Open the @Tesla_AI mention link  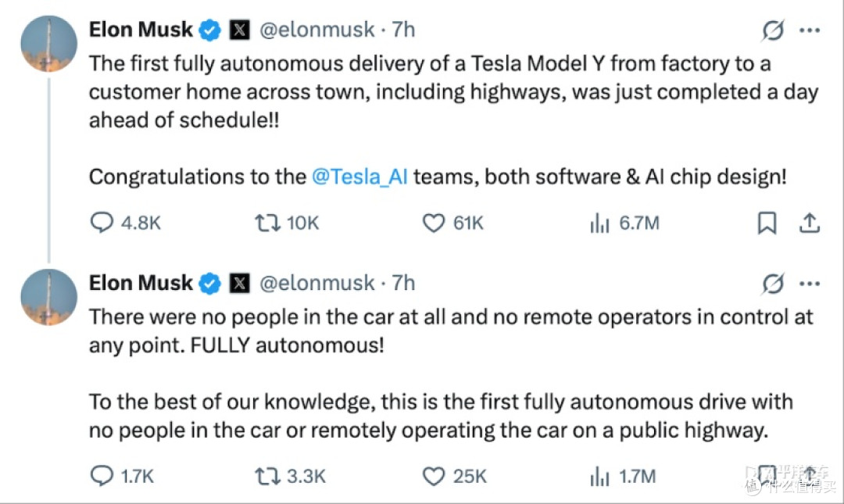[x=359, y=177]
